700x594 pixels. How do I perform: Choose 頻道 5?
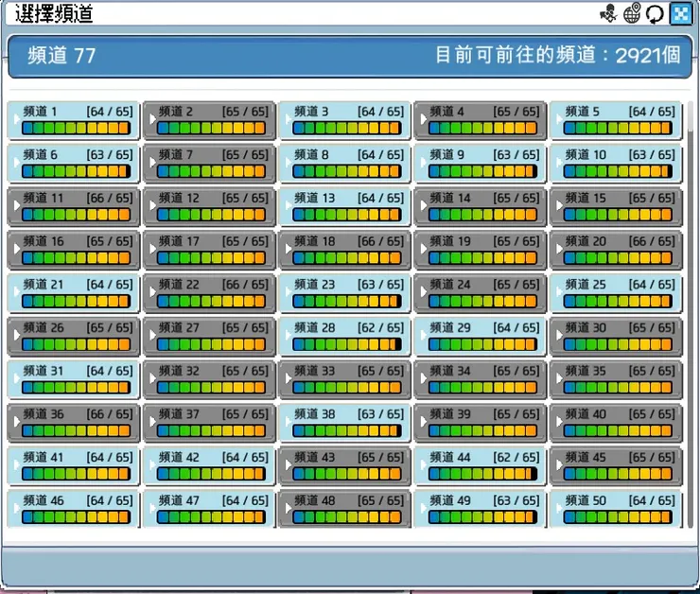616,120
